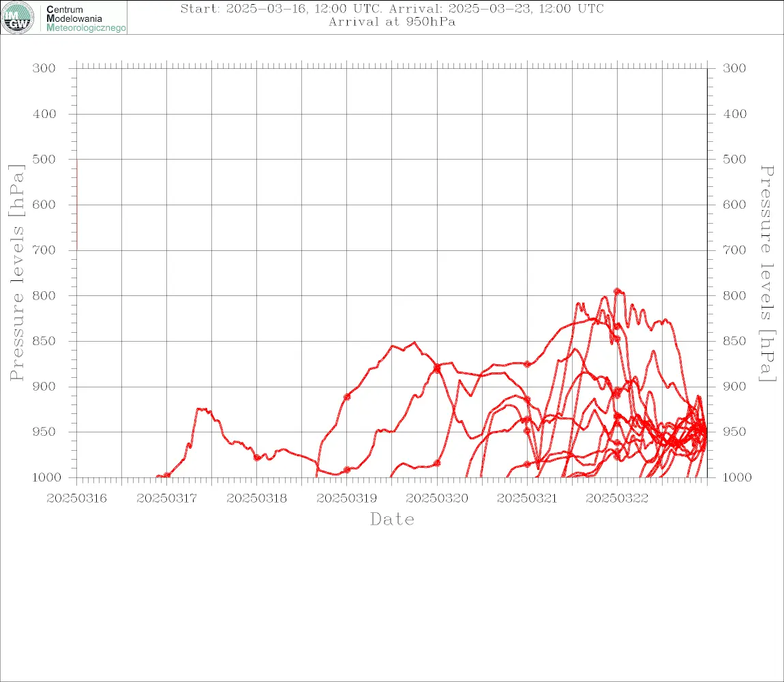Image resolution: width=784 pixels, height=682 pixels.
Task: Click the highest trajectory marker near 800 hPa
Action: point(617,291)
